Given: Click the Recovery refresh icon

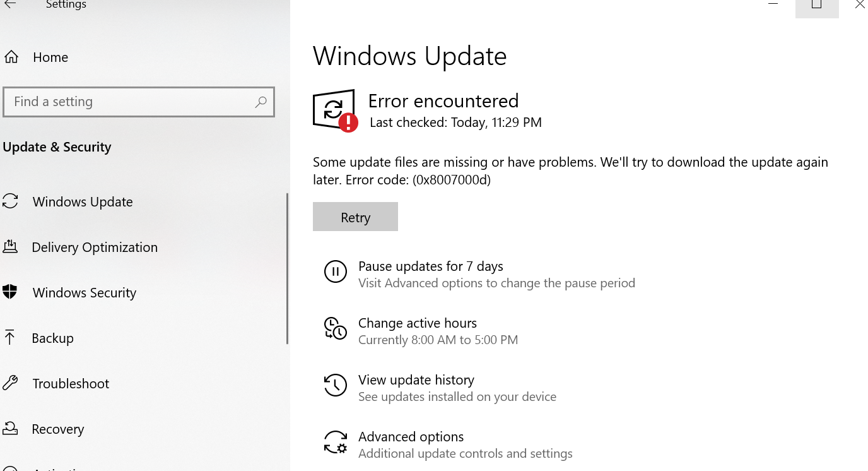Looking at the screenshot, I should pos(11,428).
